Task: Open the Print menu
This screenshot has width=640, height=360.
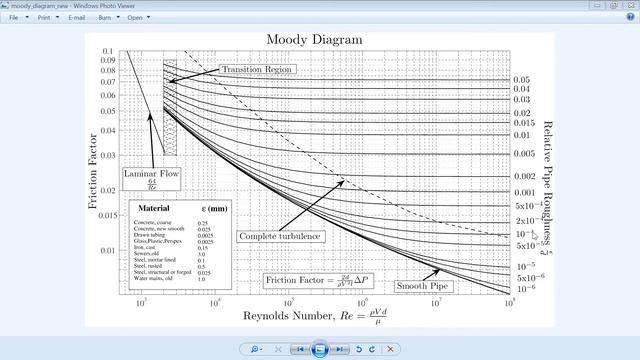Action: click(x=44, y=18)
